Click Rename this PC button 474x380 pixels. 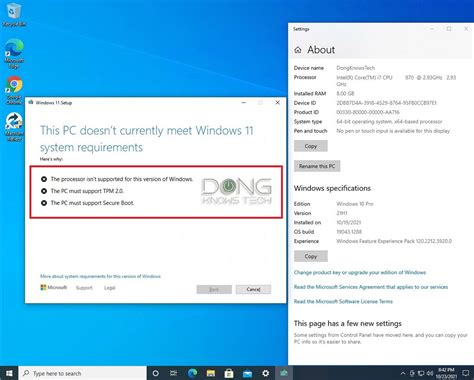(x=317, y=166)
